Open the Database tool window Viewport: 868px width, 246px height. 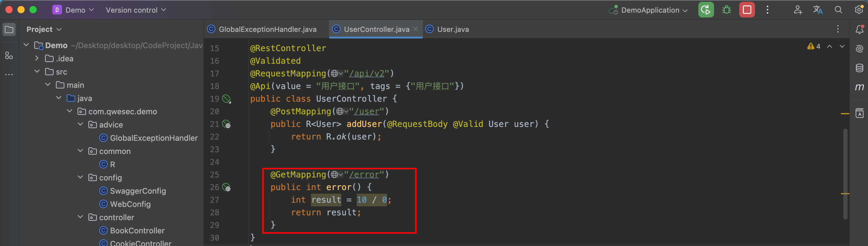(x=859, y=68)
